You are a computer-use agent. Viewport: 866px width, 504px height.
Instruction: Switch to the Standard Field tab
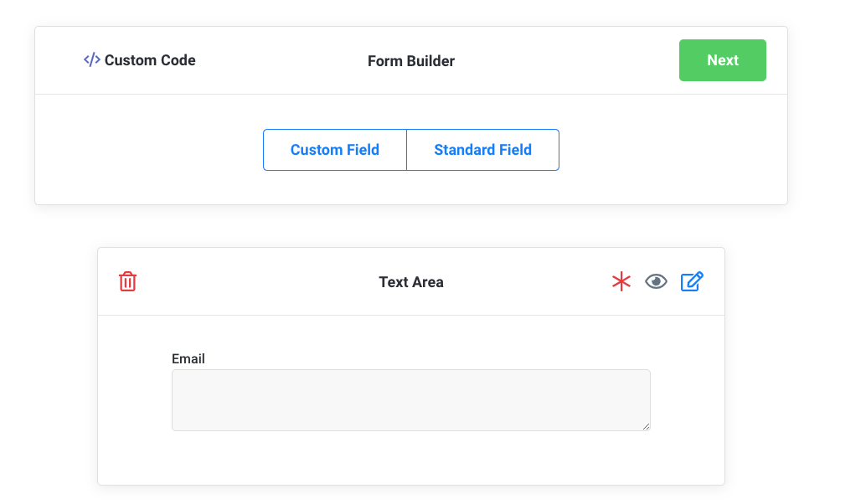point(482,150)
